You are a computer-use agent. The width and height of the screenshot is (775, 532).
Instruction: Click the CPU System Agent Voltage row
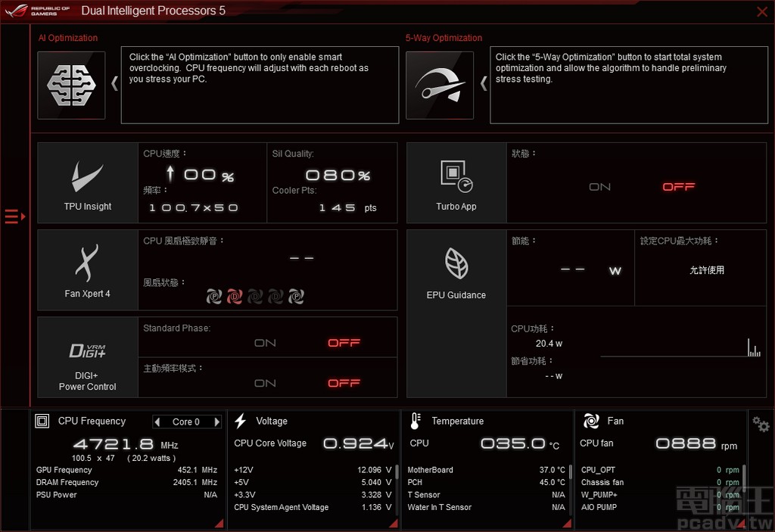pyautogui.click(x=313, y=507)
